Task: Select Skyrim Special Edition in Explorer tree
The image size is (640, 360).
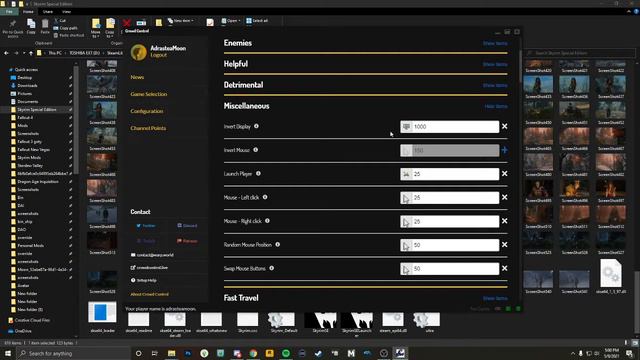Action: pyautogui.click(x=37, y=110)
